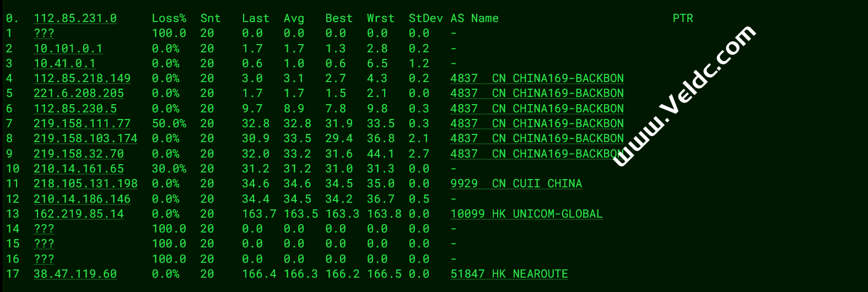This screenshot has width=868, height=292.
Task: Click the AS Name column header
Action: [475, 18]
